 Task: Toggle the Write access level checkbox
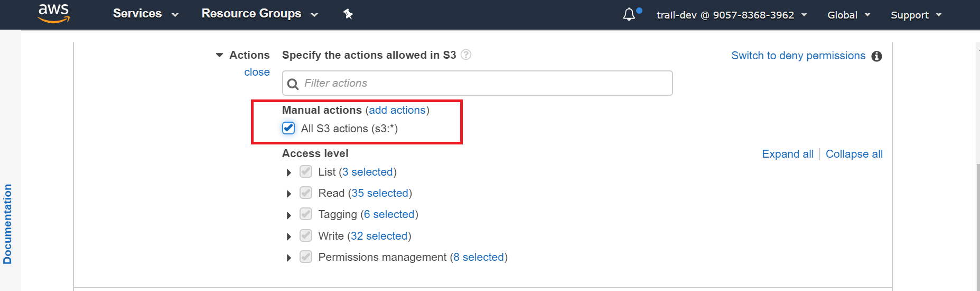306,235
